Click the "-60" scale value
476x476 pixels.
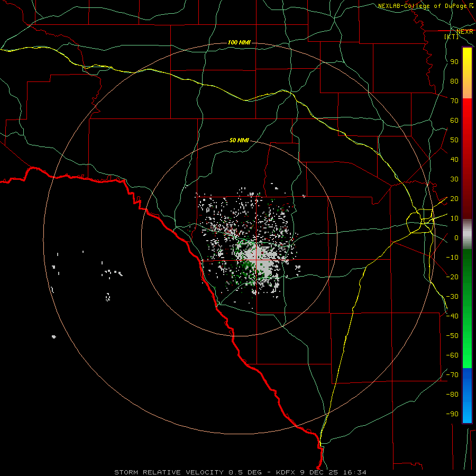[x=452, y=355]
